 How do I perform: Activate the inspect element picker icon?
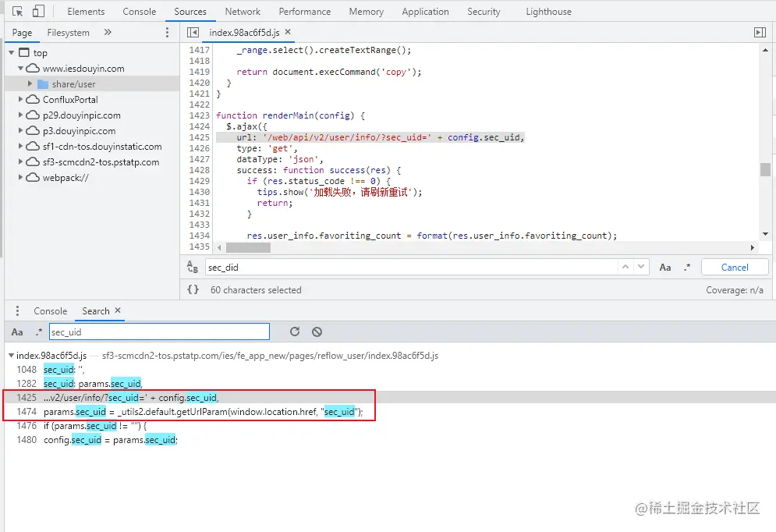(x=17, y=12)
